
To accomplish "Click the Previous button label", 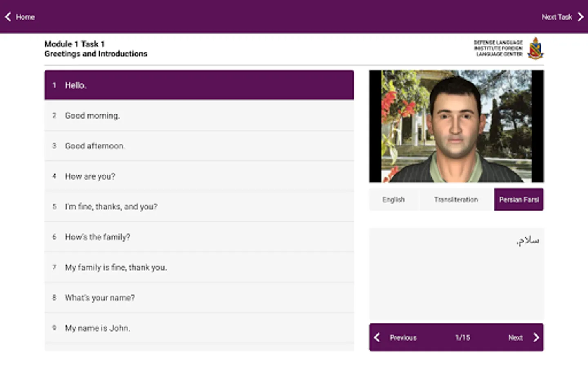I will pyautogui.click(x=403, y=338).
